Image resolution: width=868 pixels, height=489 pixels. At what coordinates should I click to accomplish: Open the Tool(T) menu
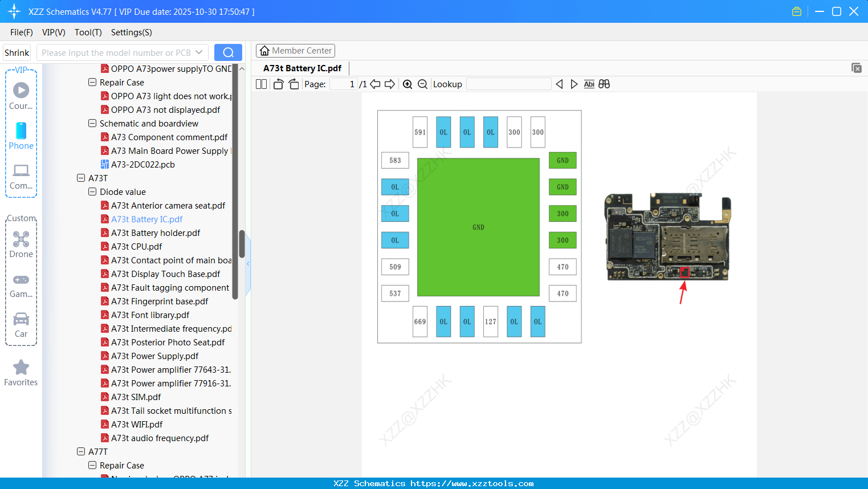coord(88,32)
